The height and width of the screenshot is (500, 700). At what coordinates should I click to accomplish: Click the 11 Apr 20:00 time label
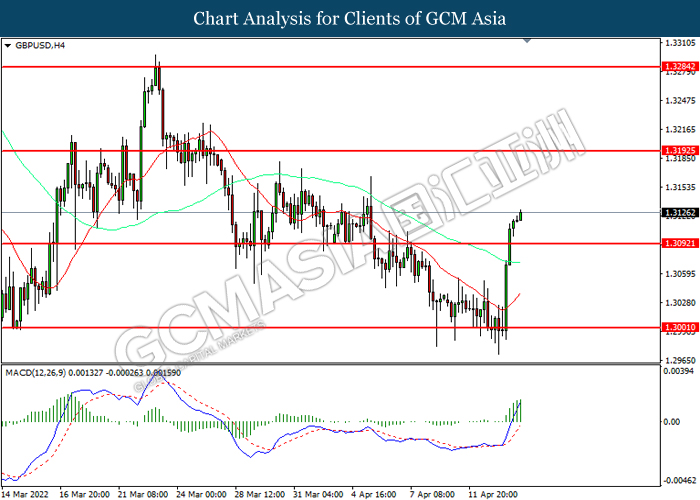click(493, 495)
